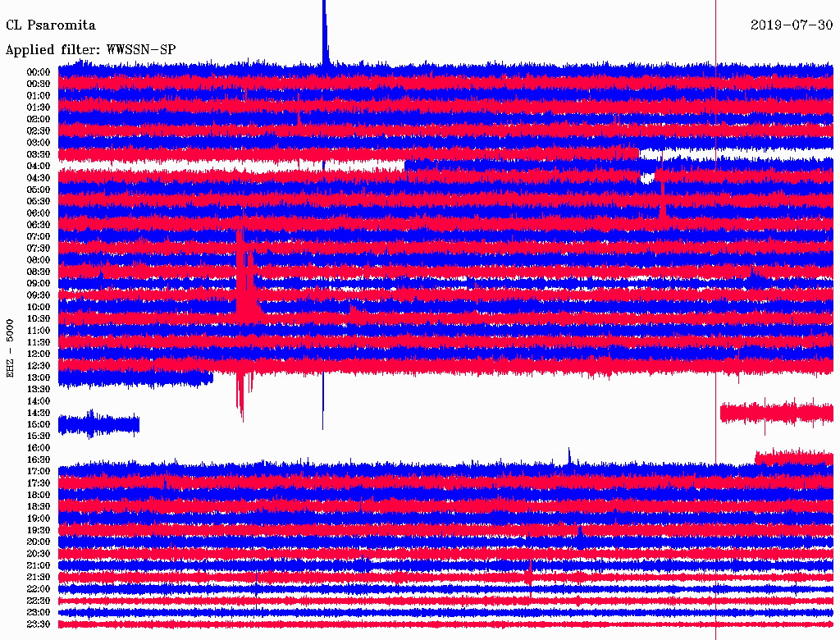840x640 pixels.
Task: Click the 09:00 time label
Action: pos(39,284)
